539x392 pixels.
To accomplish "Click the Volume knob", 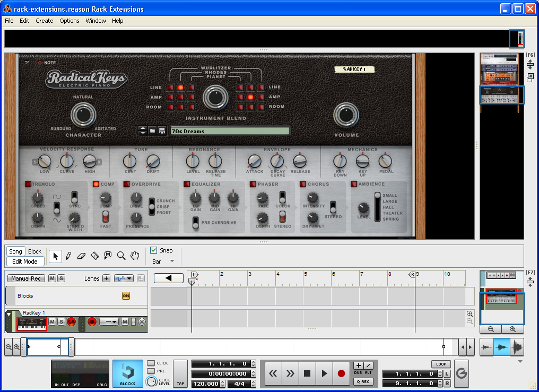I will tap(346, 115).
